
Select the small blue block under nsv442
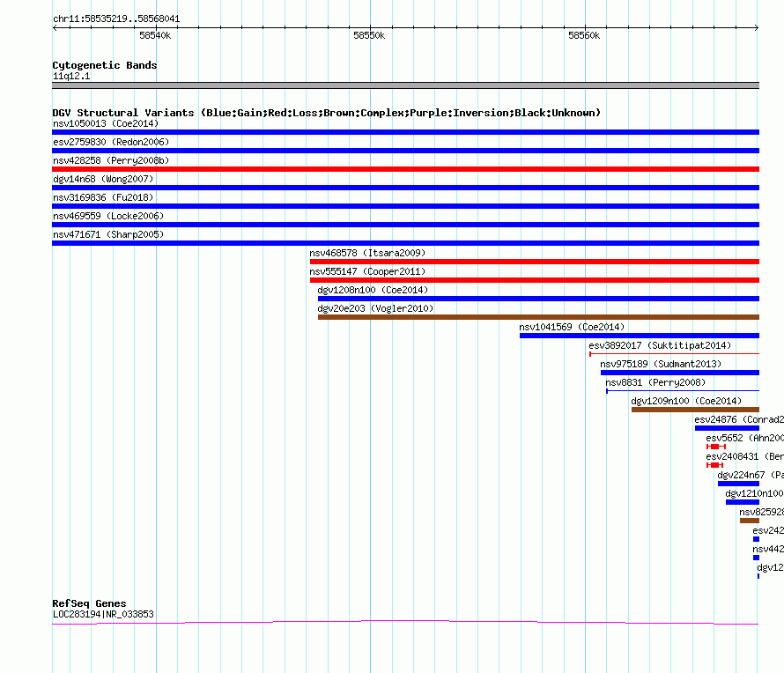[756, 558]
